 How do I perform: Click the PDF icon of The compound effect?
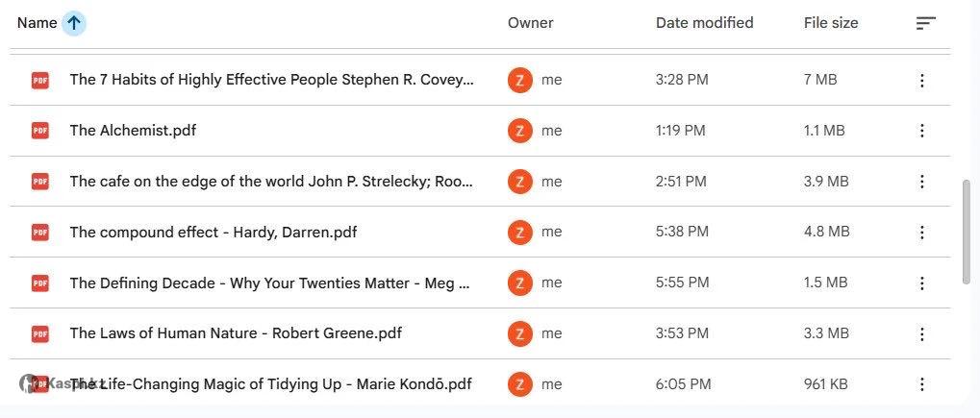tap(39, 232)
